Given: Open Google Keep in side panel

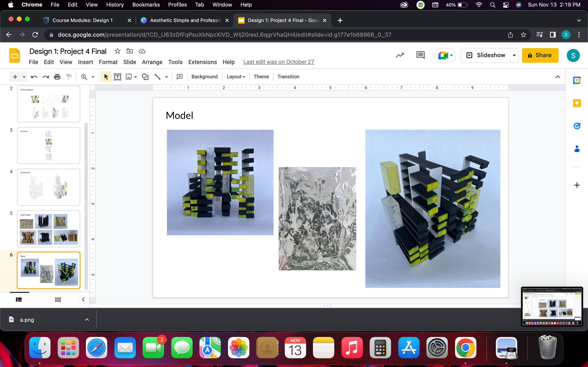Looking at the screenshot, I should (577, 103).
